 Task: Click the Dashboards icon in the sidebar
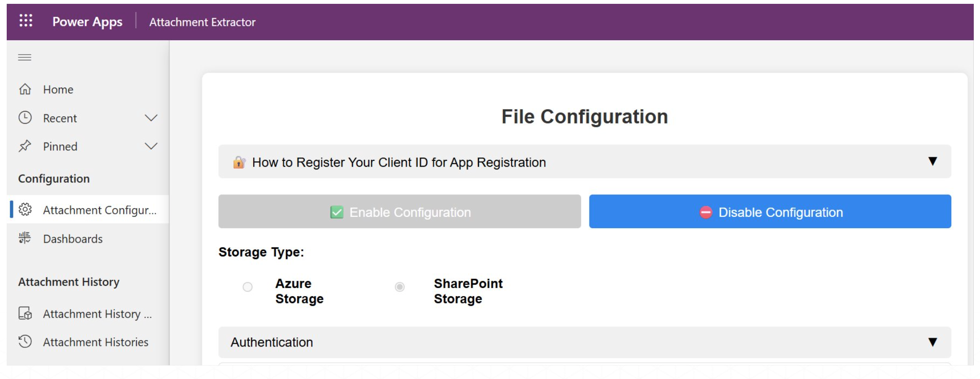tap(25, 238)
